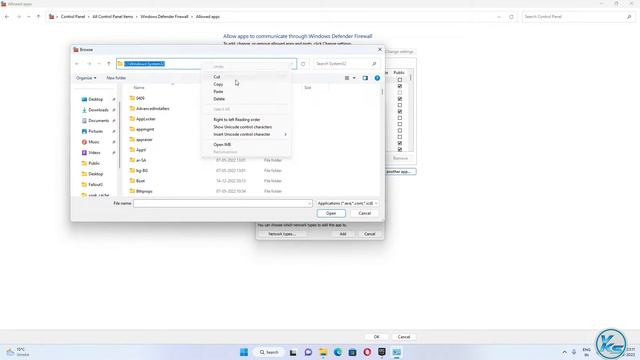Select the Boot folder icon
The width and height of the screenshot is (640, 360).
pyautogui.click(x=132, y=180)
